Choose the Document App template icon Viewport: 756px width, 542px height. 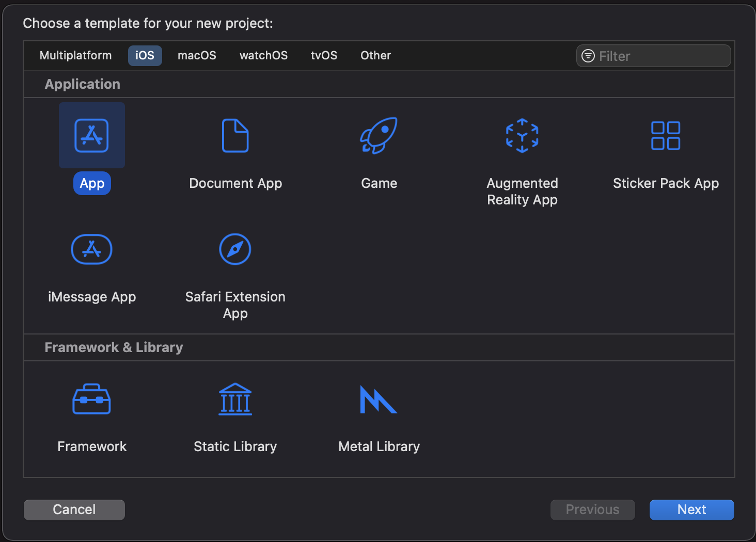tap(235, 135)
